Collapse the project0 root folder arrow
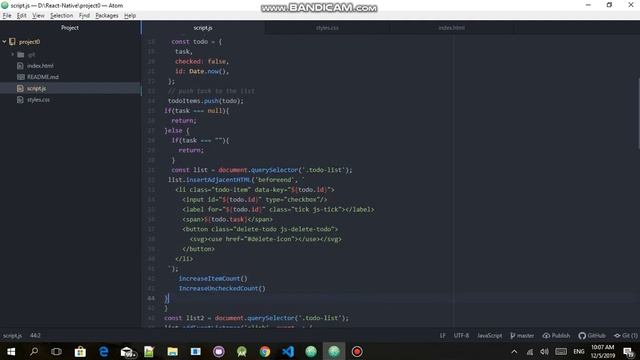 click(x=4, y=42)
